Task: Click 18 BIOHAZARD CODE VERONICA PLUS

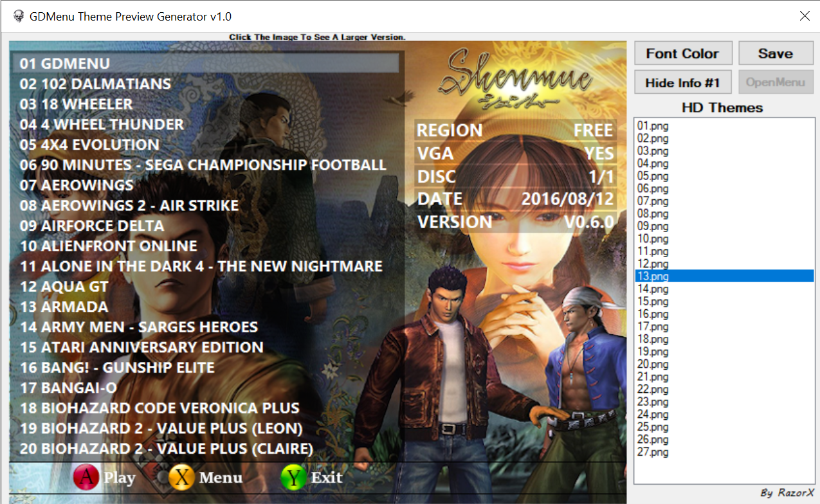Action: pyautogui.click(x=159, y=408)
